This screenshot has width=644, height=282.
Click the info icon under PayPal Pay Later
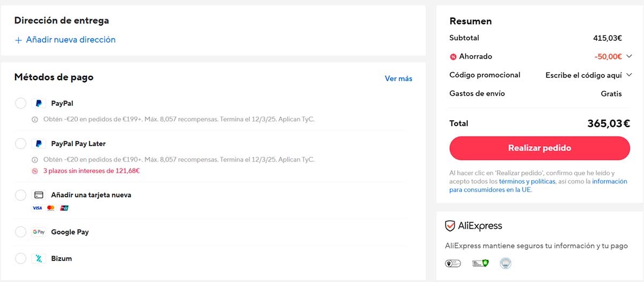coord(35,160)
